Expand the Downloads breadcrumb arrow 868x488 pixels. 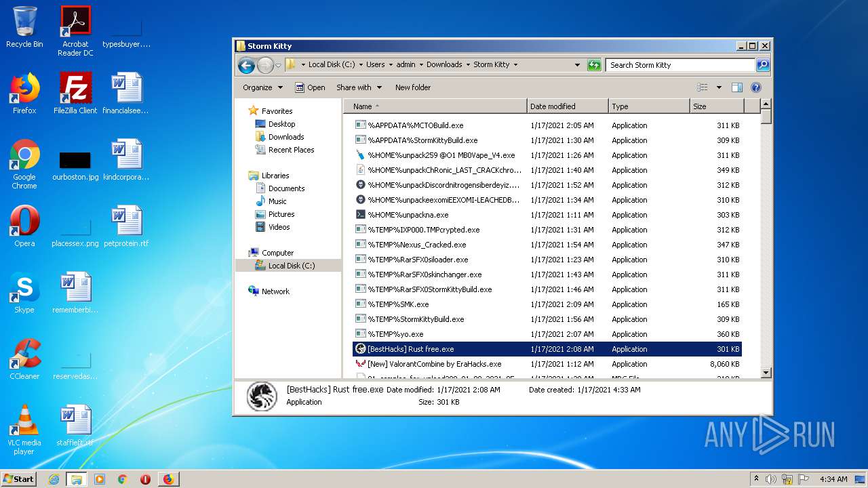(468, 65)
